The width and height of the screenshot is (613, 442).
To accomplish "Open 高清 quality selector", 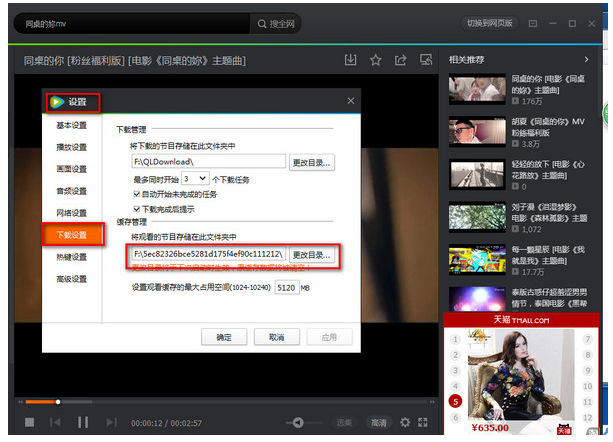I will tap(378, 423).
